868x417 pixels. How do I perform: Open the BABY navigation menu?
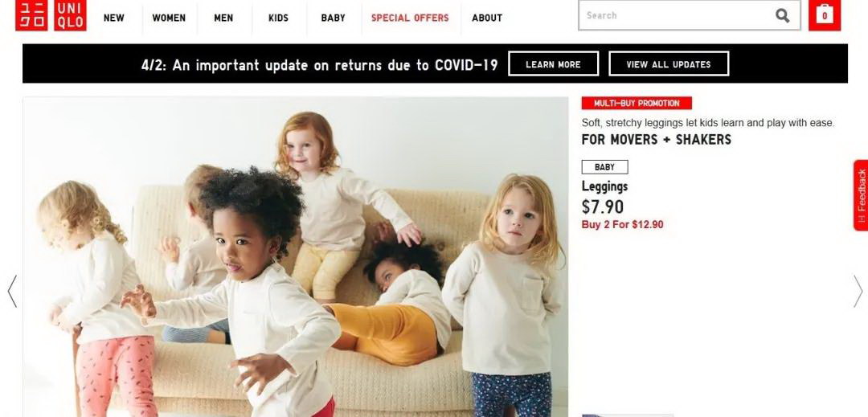[x=334, y=18]
